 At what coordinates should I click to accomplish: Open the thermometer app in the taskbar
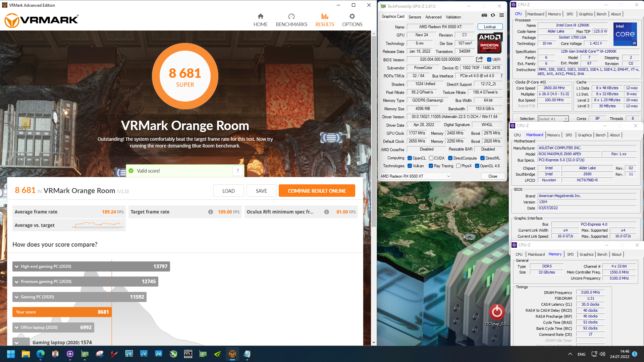(55, 354)
